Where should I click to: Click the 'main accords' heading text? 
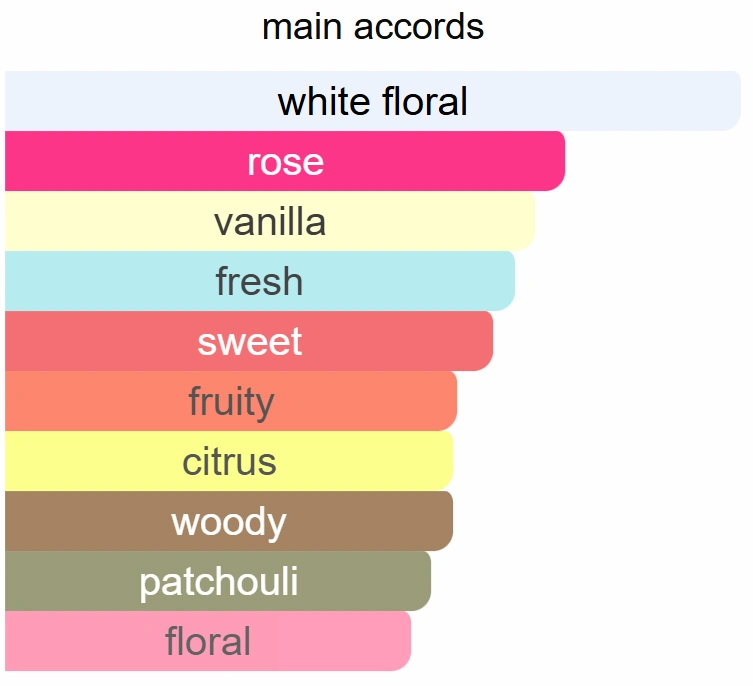tap(373, 27)
